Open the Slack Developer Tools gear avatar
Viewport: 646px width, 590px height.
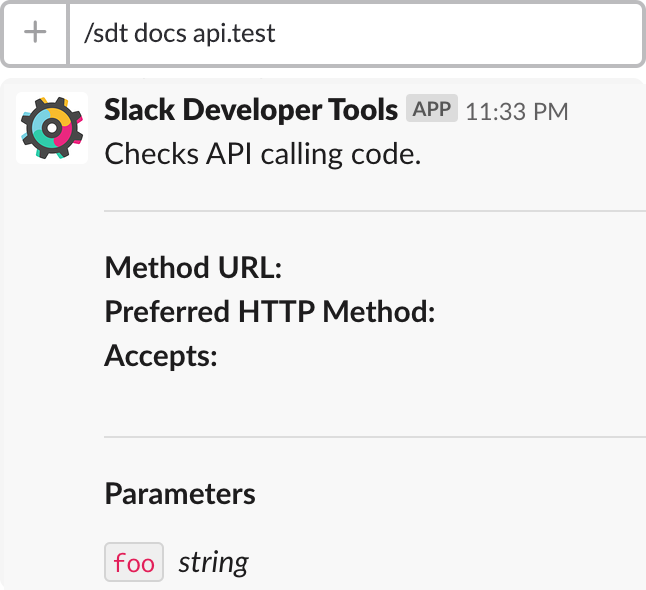tap(52, 128)
